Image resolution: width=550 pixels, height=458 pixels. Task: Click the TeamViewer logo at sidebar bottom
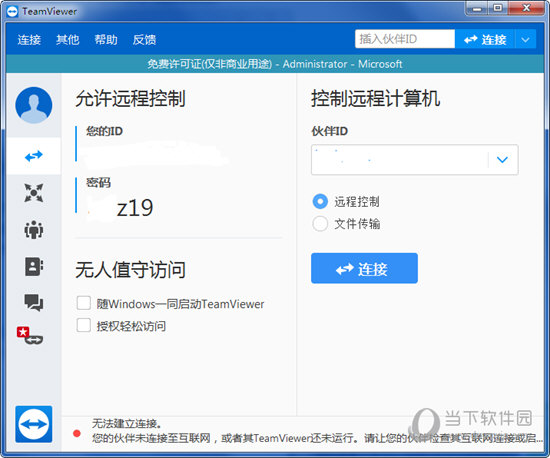point(34,424)
